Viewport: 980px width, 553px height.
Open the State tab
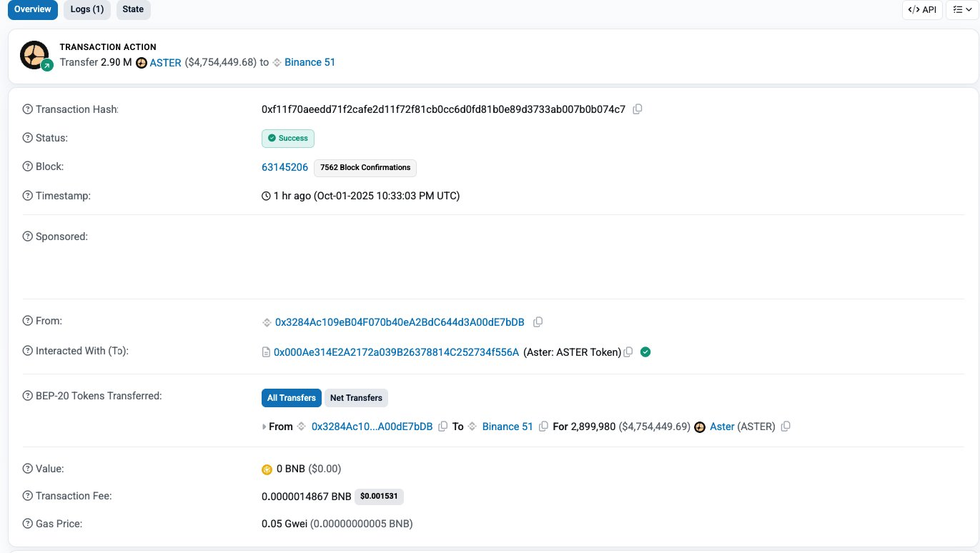[133, 9]
